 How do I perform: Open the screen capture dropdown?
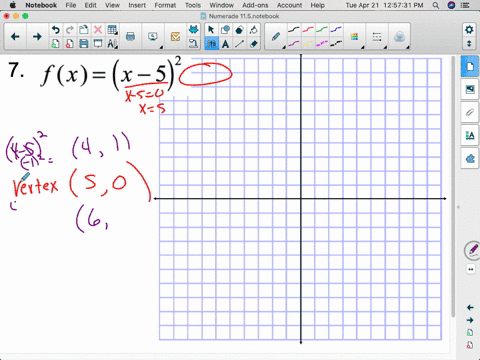pos(153,37)
